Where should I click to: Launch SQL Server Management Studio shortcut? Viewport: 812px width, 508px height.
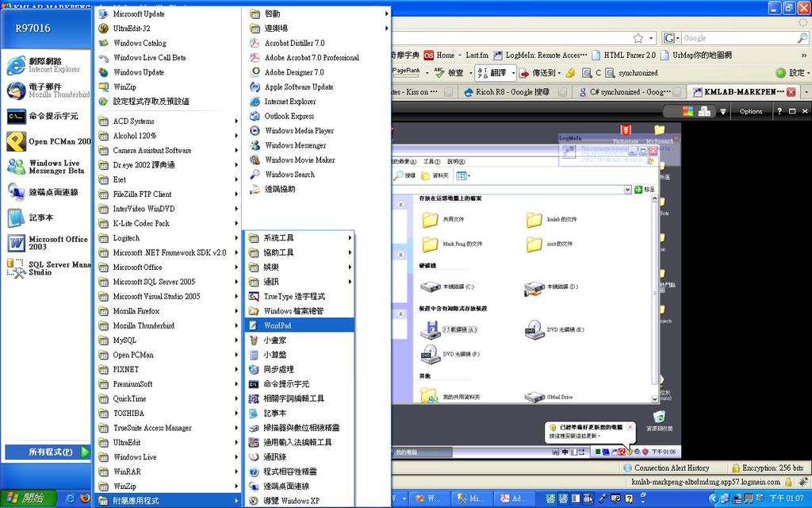tap(48, 268)
